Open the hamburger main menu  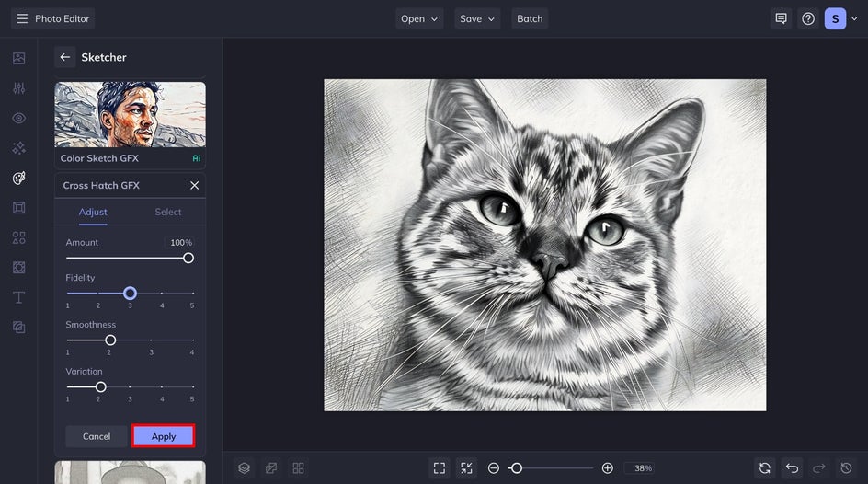tap(22, 18)
